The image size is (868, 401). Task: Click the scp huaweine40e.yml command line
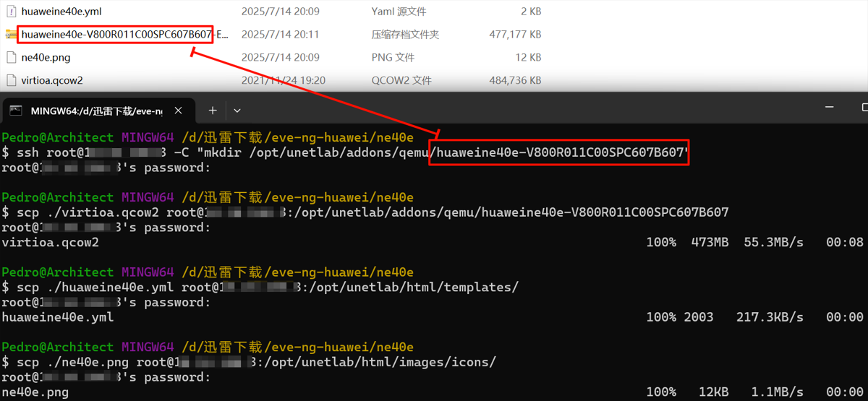(x=260, y=288)
